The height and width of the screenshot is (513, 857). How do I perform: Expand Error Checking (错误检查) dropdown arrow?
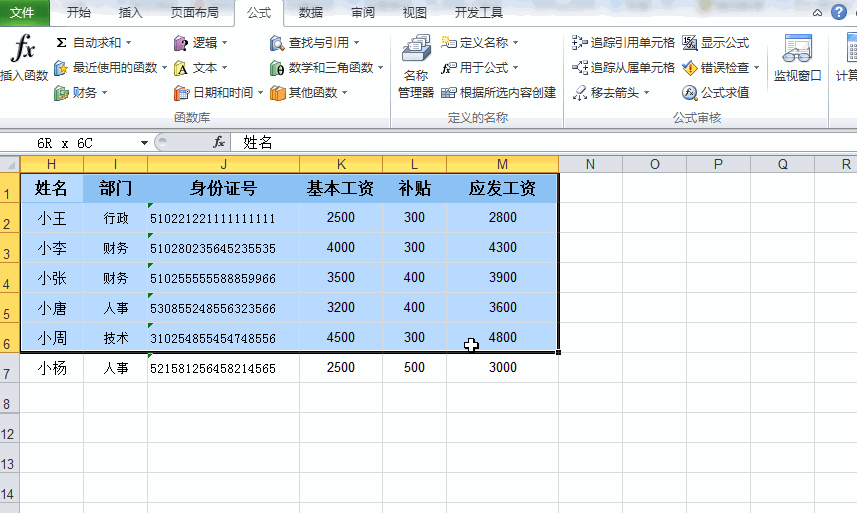tap(756, 68)
